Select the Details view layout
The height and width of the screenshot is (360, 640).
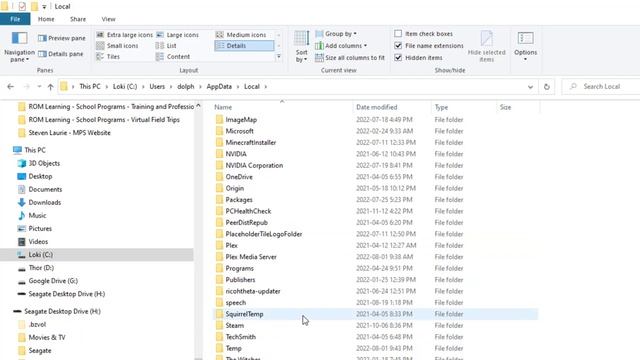coord(244,46)
